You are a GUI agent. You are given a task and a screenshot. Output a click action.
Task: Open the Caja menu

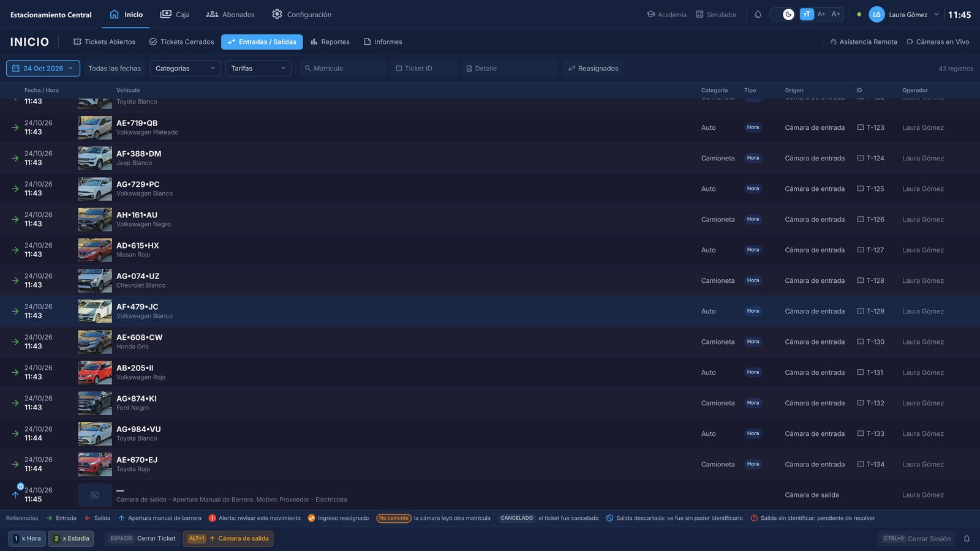pos(175,14)
